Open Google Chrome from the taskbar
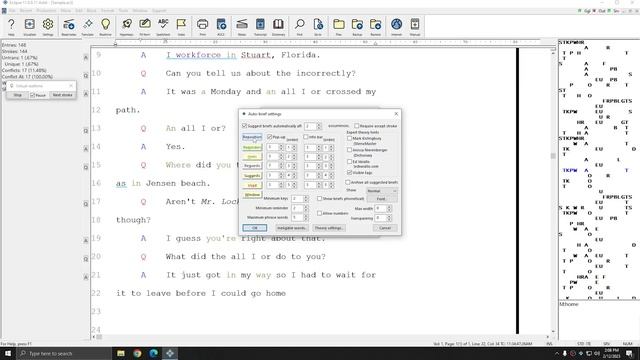The height and width of the screenshot is (360, 640). 137,353
